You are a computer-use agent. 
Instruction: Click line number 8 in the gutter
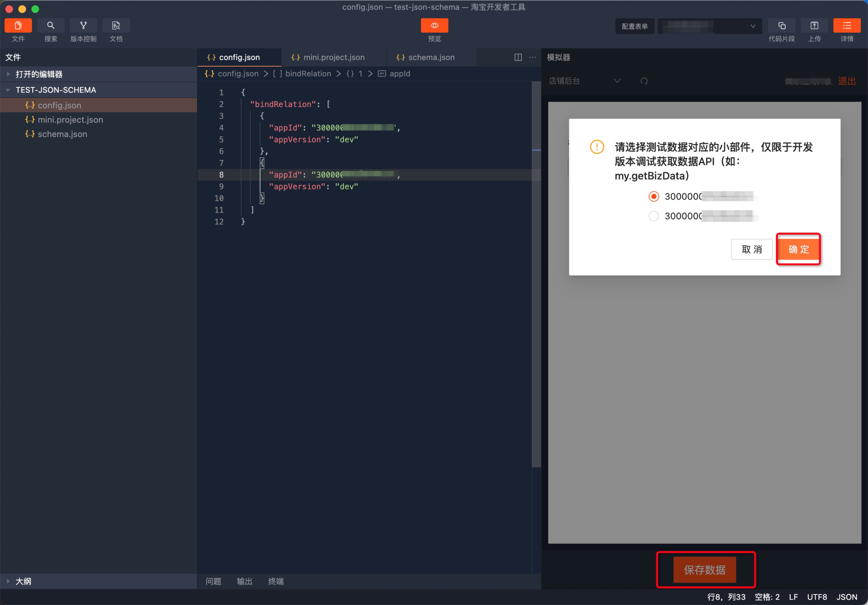tap(221, 175)
